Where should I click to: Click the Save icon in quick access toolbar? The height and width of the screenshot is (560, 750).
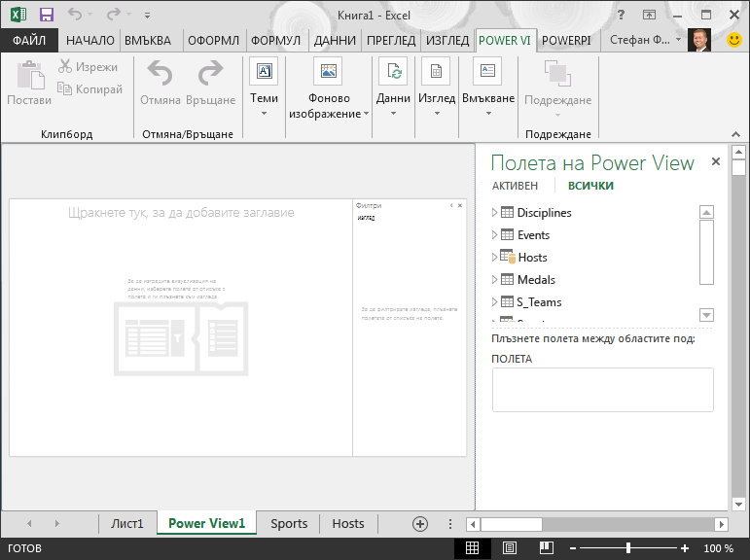[x=47, y=15]
